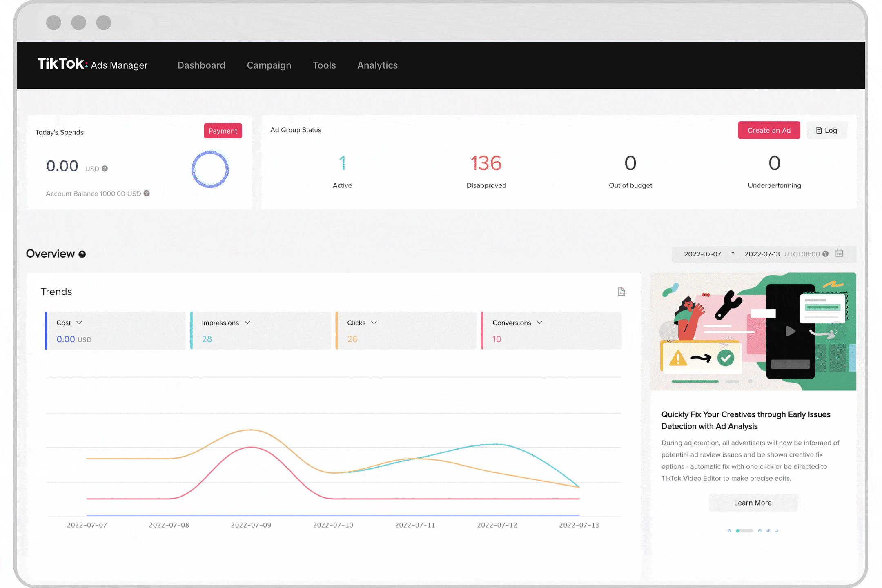882x588 pixels.
Task: Open the calendar date picker icon
Action: [839, 253]
